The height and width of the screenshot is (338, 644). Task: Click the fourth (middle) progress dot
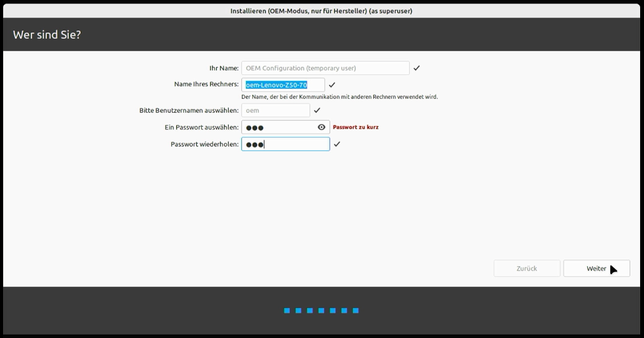click(321, 311)
